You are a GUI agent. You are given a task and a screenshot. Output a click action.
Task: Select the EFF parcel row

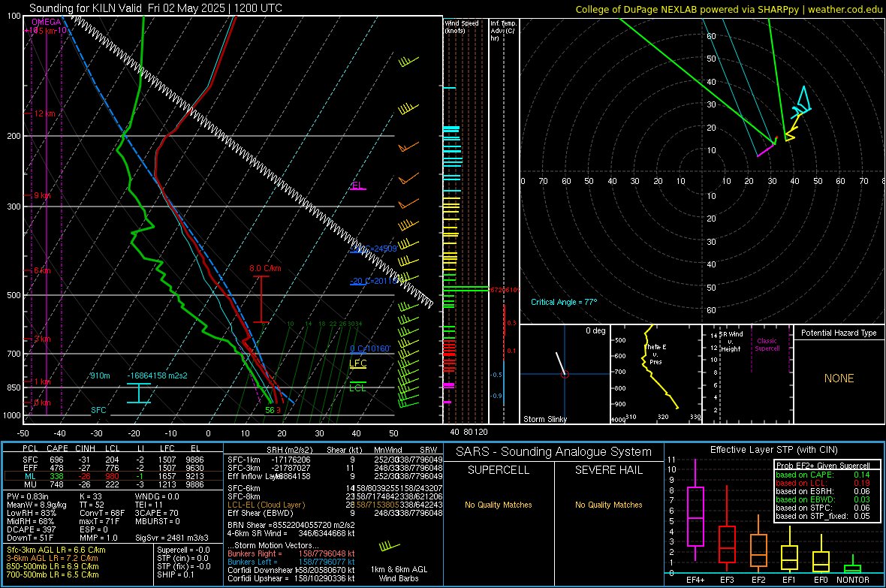[113, 468]
